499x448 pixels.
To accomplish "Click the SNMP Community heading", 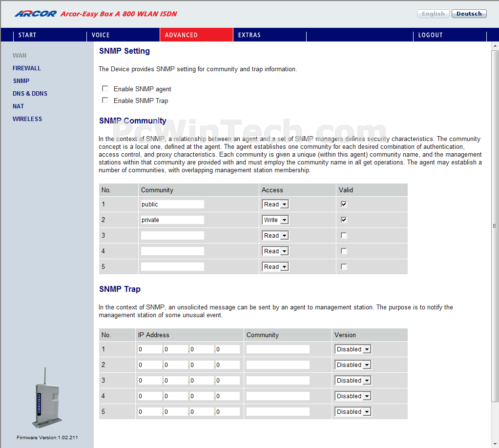I will point(133,121).
